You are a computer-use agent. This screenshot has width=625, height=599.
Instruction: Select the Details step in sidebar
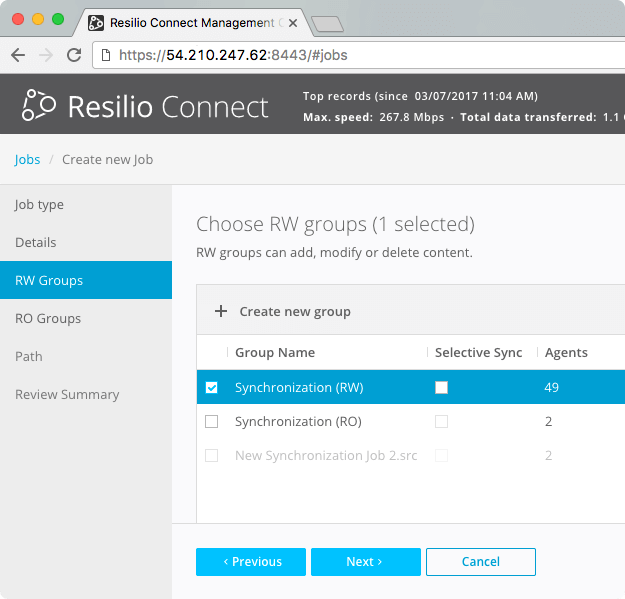tap(86, 242)
